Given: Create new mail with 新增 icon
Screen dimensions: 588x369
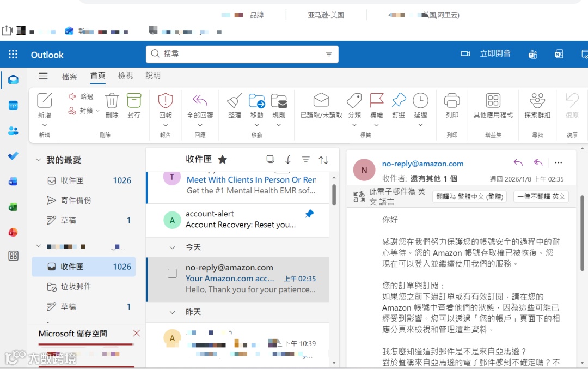Looking at the screenshot, I should (x=44, y=101).
